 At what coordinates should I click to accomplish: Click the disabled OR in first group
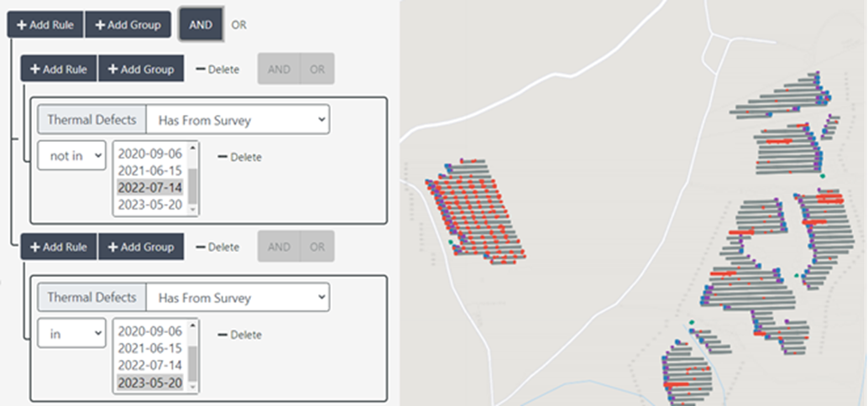(317, 69)
